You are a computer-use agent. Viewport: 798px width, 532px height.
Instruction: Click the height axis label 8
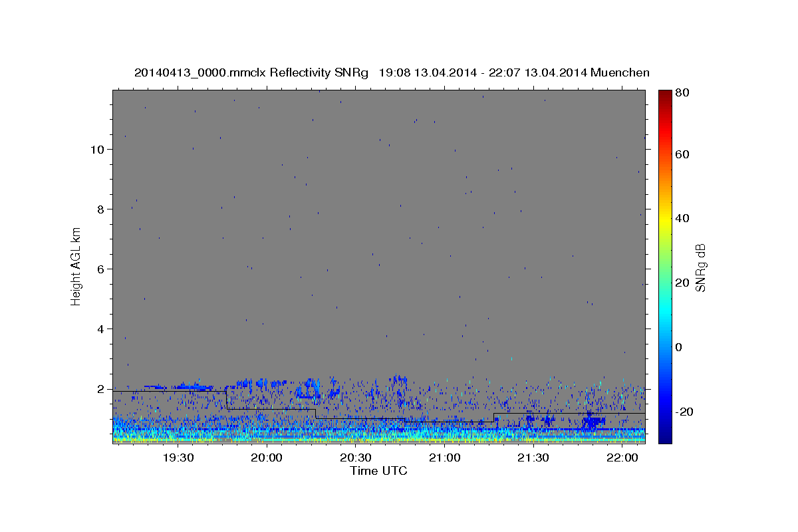point(101,209)
